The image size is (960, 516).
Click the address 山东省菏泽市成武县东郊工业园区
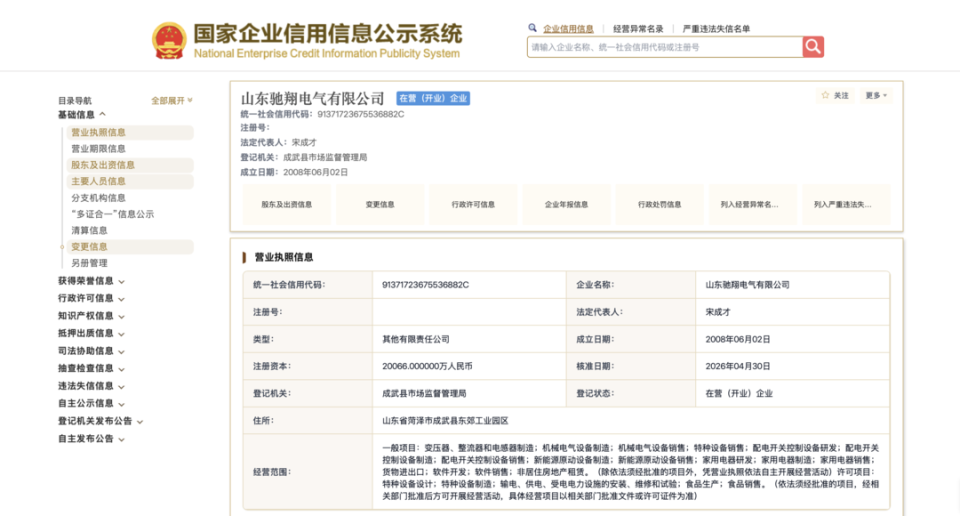click(445, 421)
